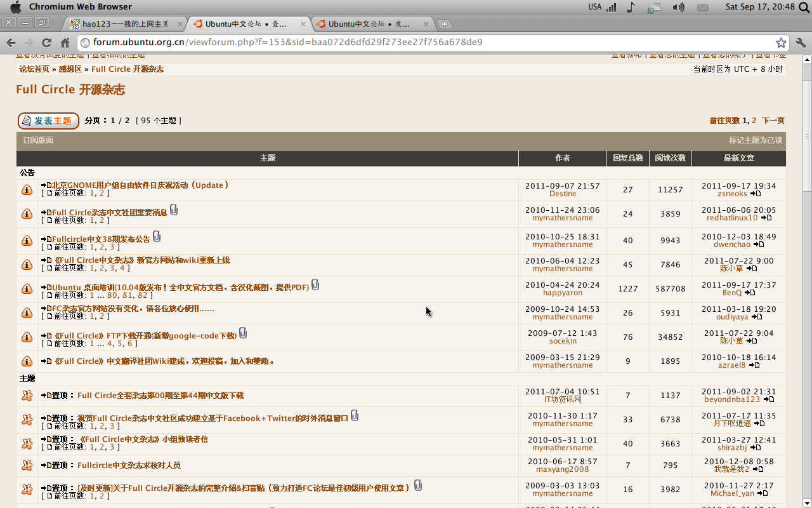The width and height of the screenshot is (812, 508).
Task: Open the Apple menu in the menu bar
Action: pos(16,7)
